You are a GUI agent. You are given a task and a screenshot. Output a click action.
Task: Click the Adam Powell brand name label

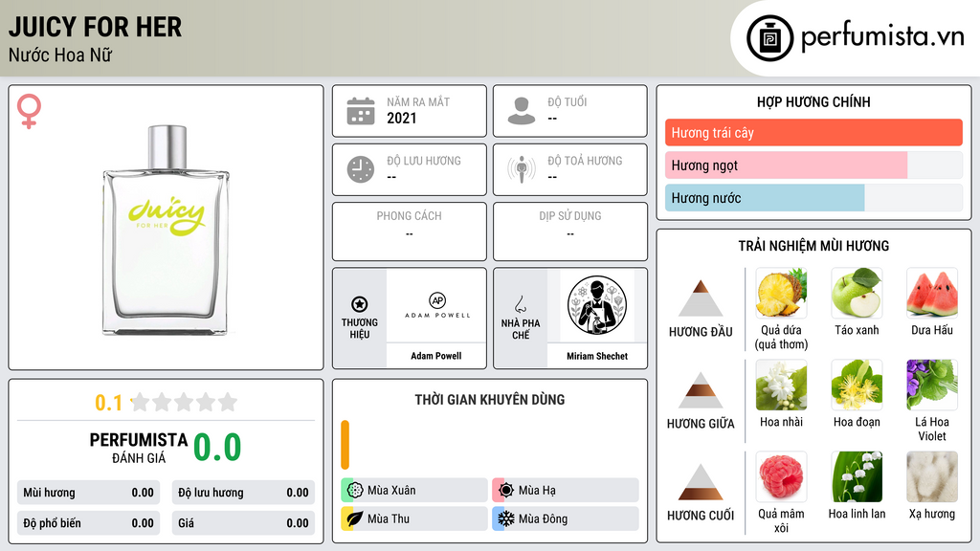[x=436, y=356]
